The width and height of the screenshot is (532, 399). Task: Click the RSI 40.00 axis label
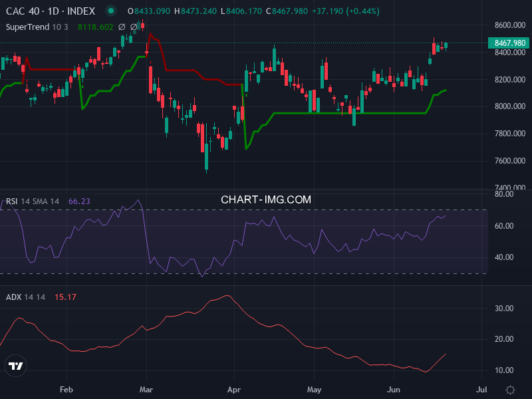[504, 257]
